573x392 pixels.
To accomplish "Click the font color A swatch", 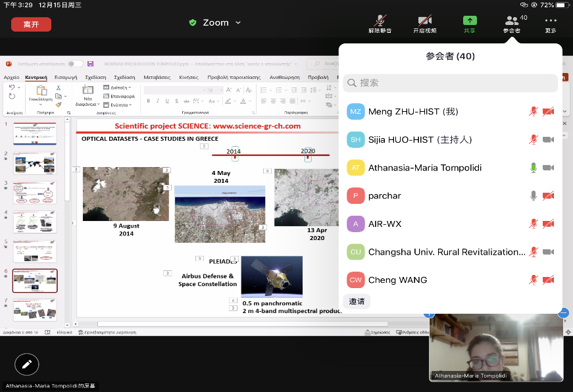I will pyautogui.click(x=243, y=101).
